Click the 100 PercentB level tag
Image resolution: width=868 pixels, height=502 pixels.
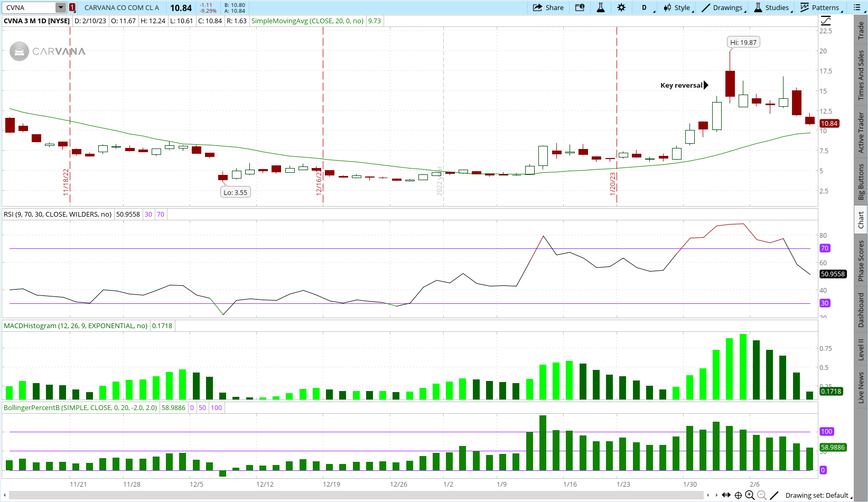[x=826, y=431]
